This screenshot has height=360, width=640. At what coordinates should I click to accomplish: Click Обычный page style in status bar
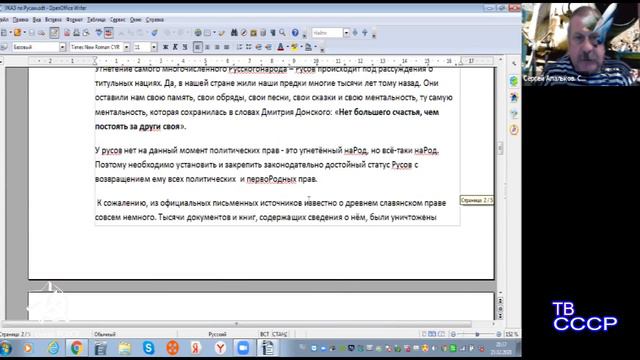[x=105, y=334]
